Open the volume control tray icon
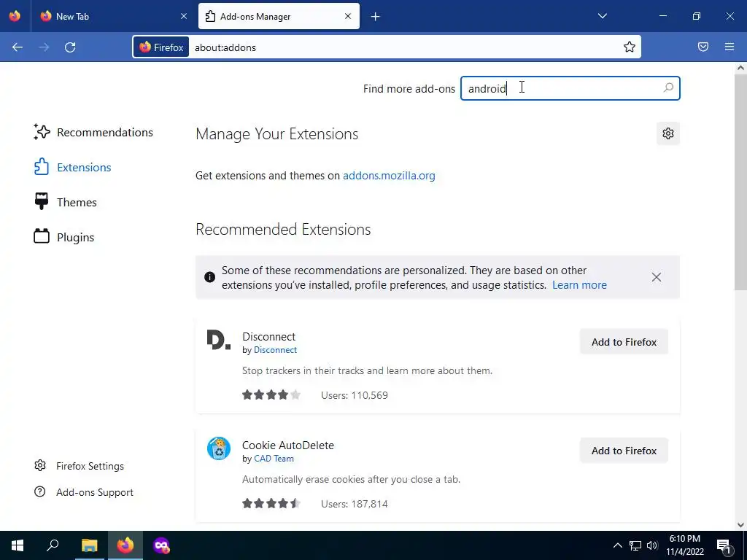 click(x=652, y=545)
